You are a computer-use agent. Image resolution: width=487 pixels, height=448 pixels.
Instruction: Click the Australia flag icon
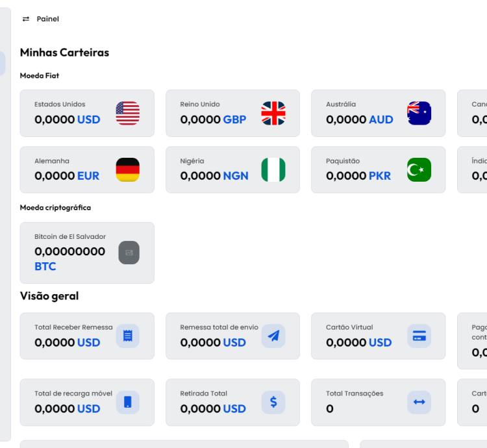[x=419, y=113]
